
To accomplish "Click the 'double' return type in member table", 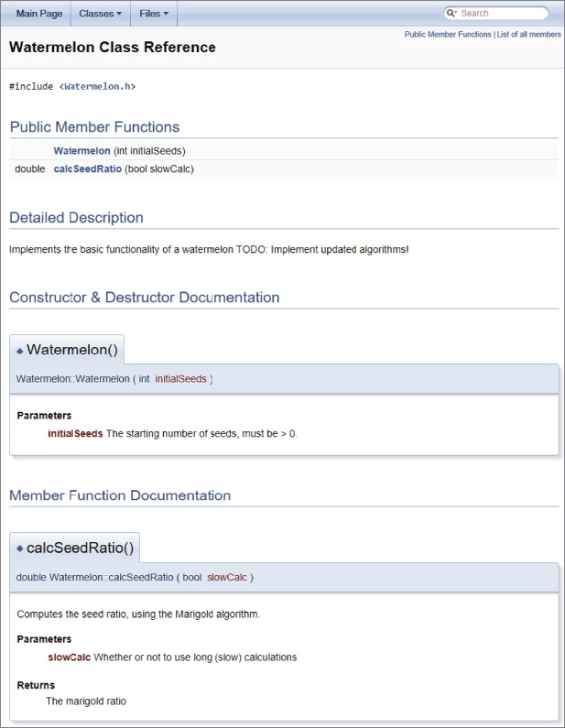I will [30, 169].
